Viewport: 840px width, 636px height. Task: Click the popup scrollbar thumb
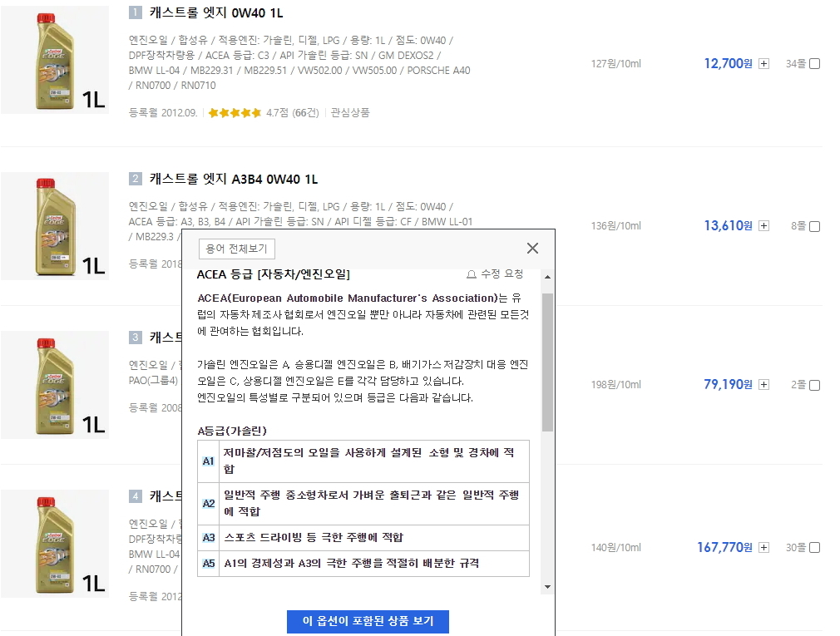547,362
